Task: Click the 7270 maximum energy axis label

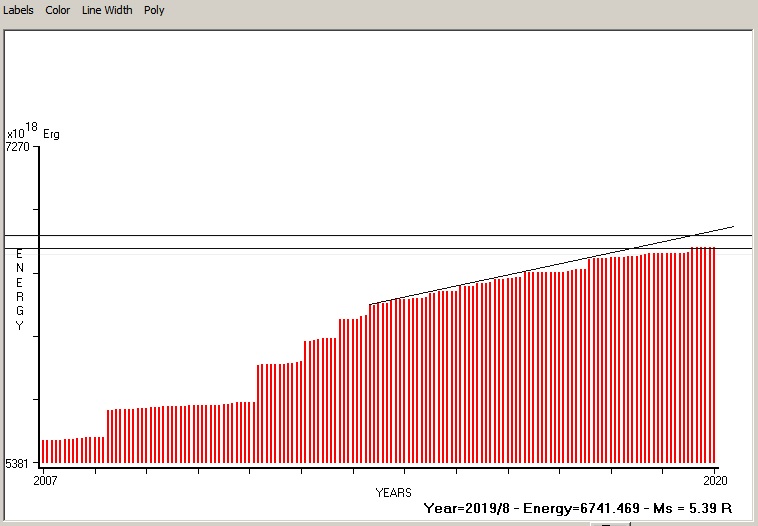Action: 19,147
